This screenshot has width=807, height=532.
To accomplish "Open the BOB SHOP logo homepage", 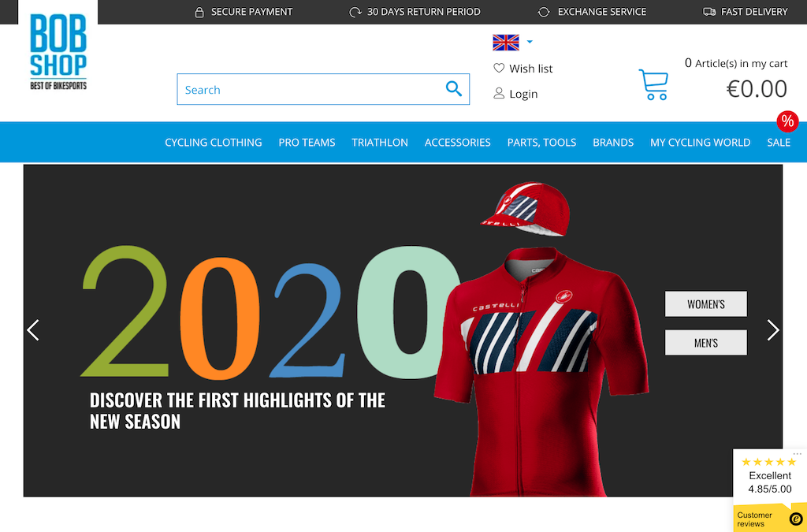I will (x=58, y=51).
